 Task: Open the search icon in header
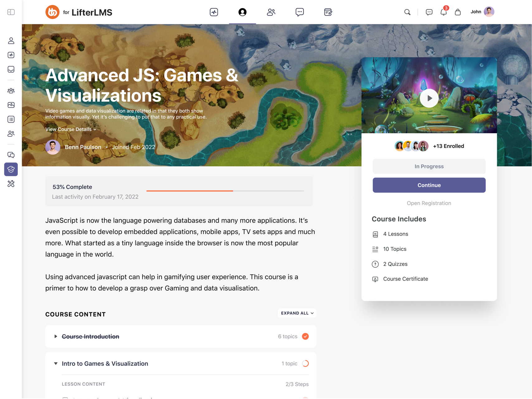pos(407,12)
